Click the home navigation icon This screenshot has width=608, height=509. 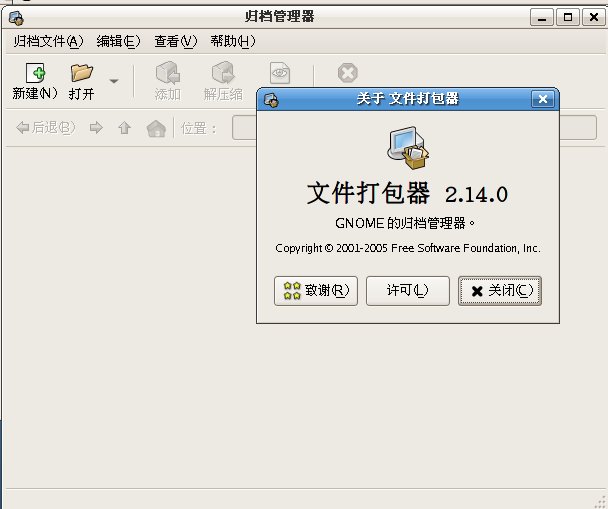(x=156, y=128)
